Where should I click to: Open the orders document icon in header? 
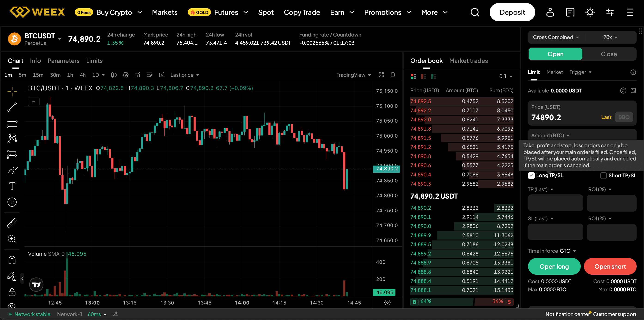[x=570, y=12]
